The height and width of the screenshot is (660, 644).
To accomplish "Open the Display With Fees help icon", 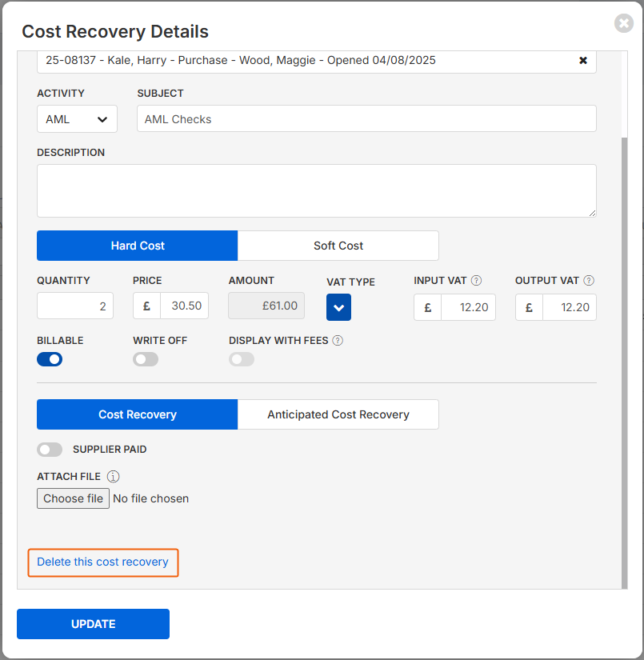I will (x=338, y=341).
